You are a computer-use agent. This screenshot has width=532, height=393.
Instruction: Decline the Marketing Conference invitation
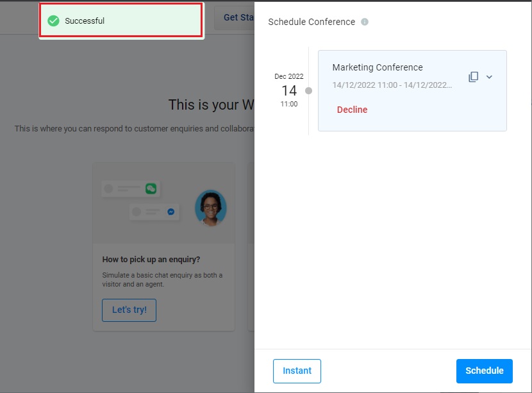(x=352, y=110)
